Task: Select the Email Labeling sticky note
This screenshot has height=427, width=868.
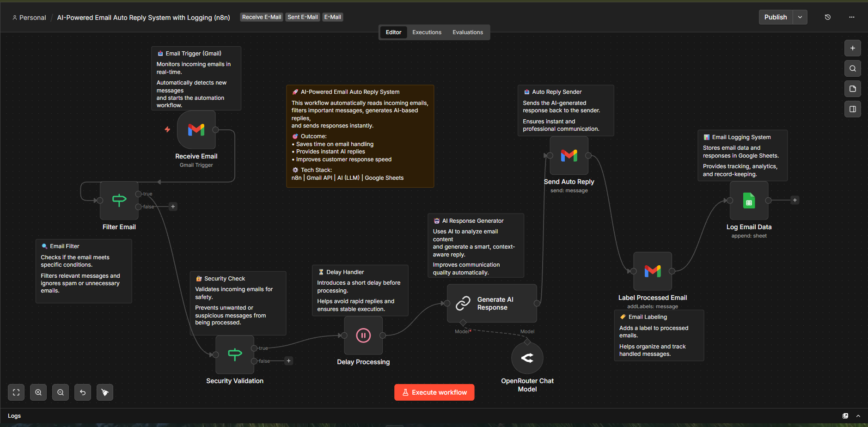Action: click(x=659, y=335)
